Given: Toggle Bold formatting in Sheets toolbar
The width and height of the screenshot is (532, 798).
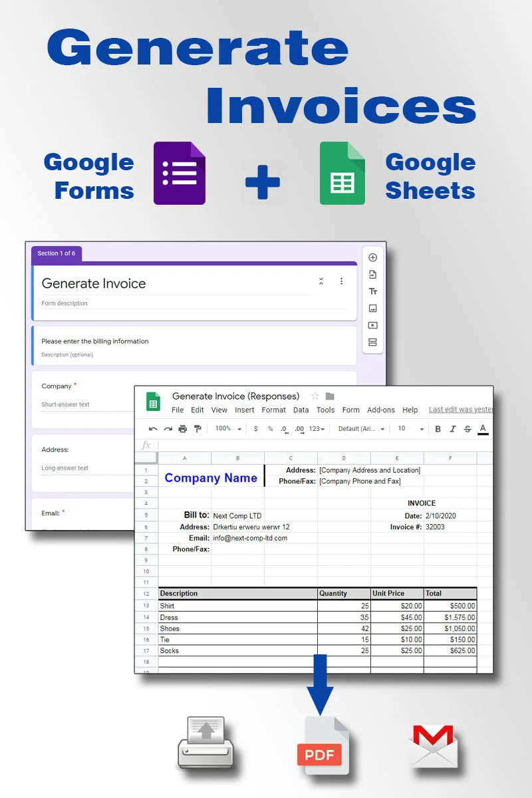Looking at the screenshot, I should point(438,429).
